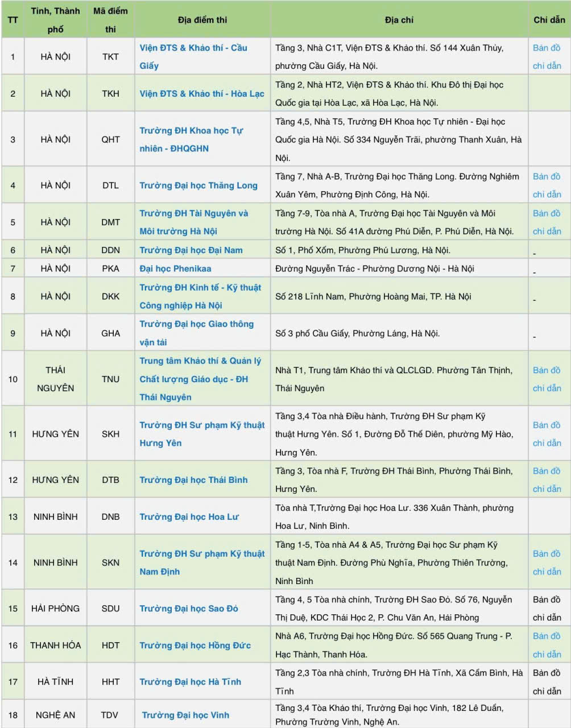571x728 pixels.
Task: Open Trường Đại học Hà Tĩnh link
Action: pos(190,682)
